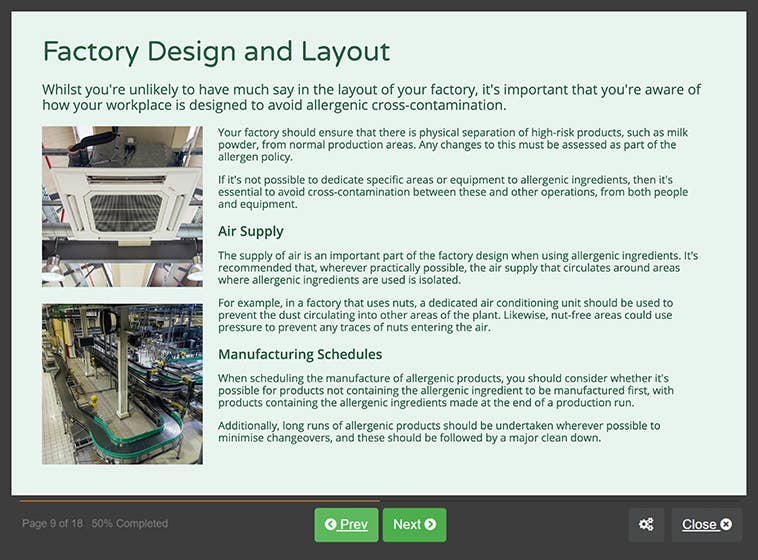This screenshot has height=560, width=758.
Task: Click the orange course progress bar
Action: coord(199,500)
